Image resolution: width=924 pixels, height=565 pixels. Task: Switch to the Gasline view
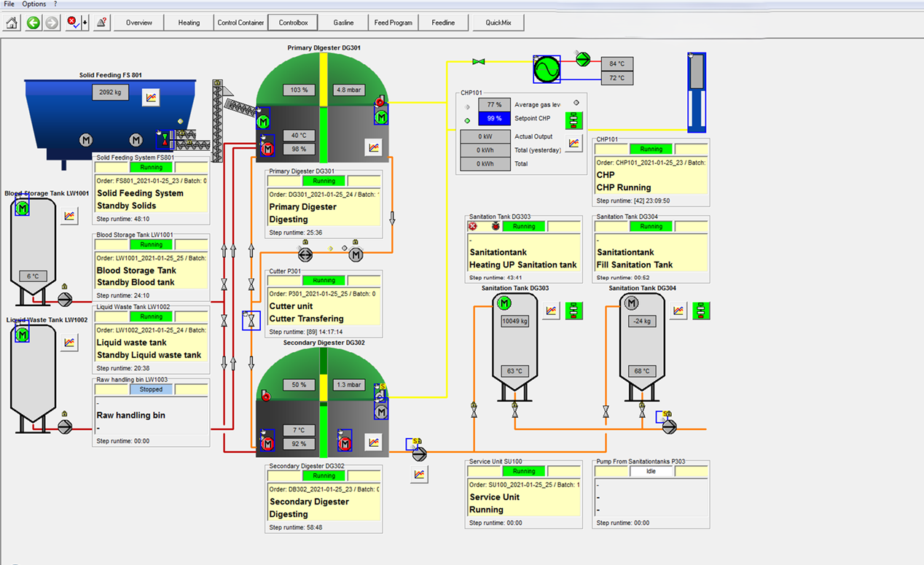[343, 23]
